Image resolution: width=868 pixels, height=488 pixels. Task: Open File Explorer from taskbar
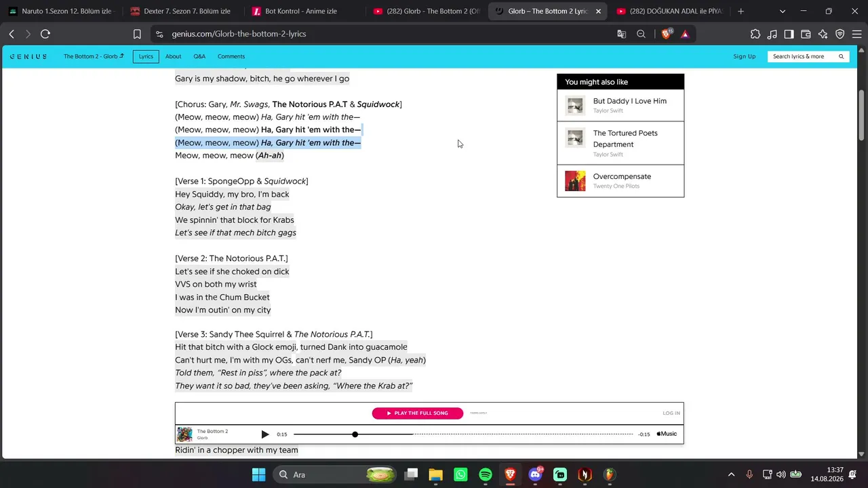[x=435, y=474]
